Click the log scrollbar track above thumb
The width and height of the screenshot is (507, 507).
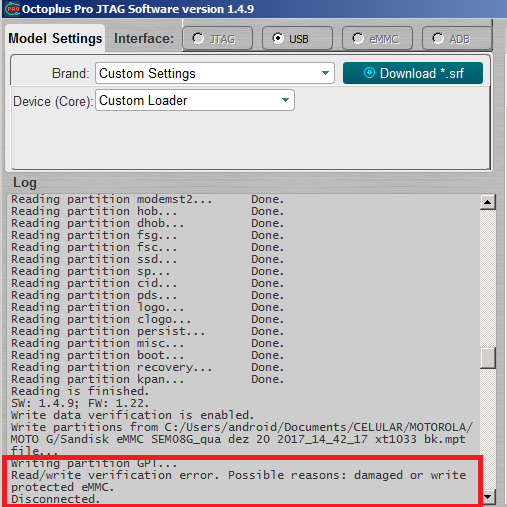[x=487, y=278]
